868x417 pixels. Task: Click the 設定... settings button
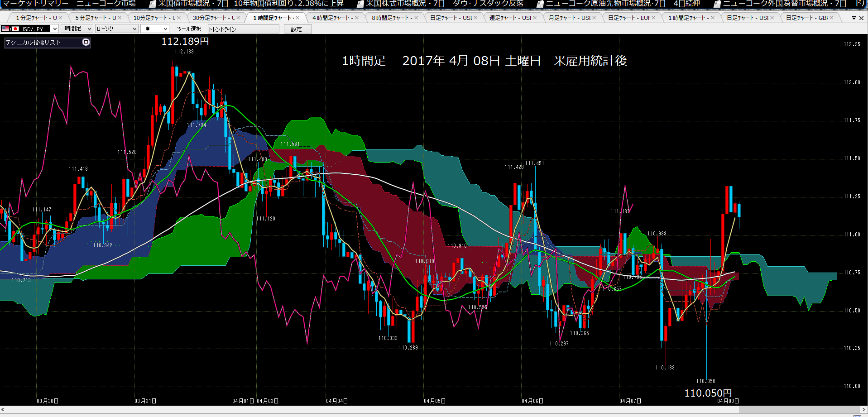tap(297, 29)
